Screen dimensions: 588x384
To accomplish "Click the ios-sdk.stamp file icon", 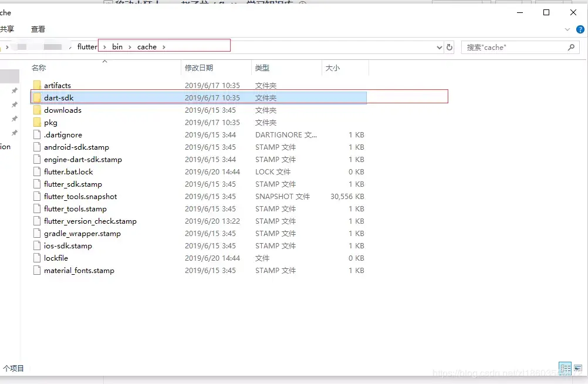I will (37, 245).
